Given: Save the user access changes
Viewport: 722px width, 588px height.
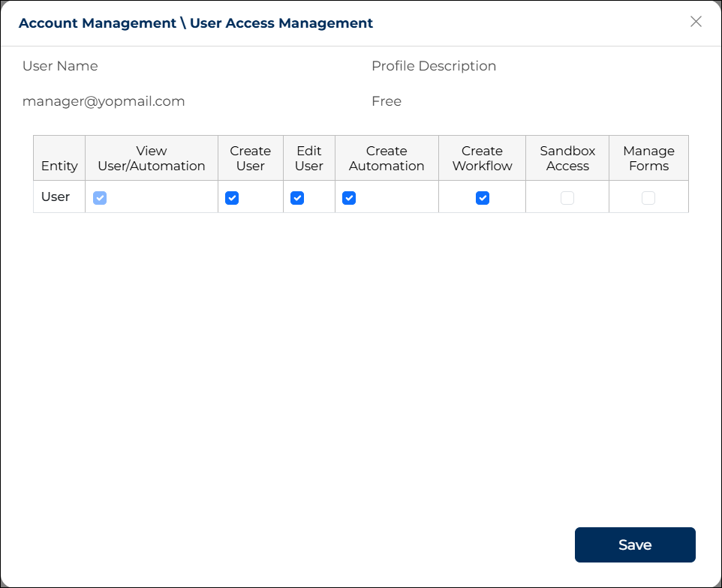Looking at the screenshot, I should pos(635,545).
